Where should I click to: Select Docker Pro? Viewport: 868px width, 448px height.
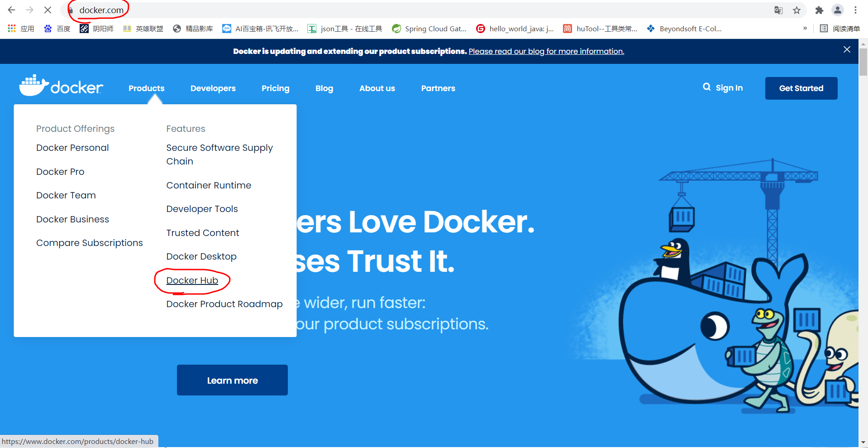60,172
